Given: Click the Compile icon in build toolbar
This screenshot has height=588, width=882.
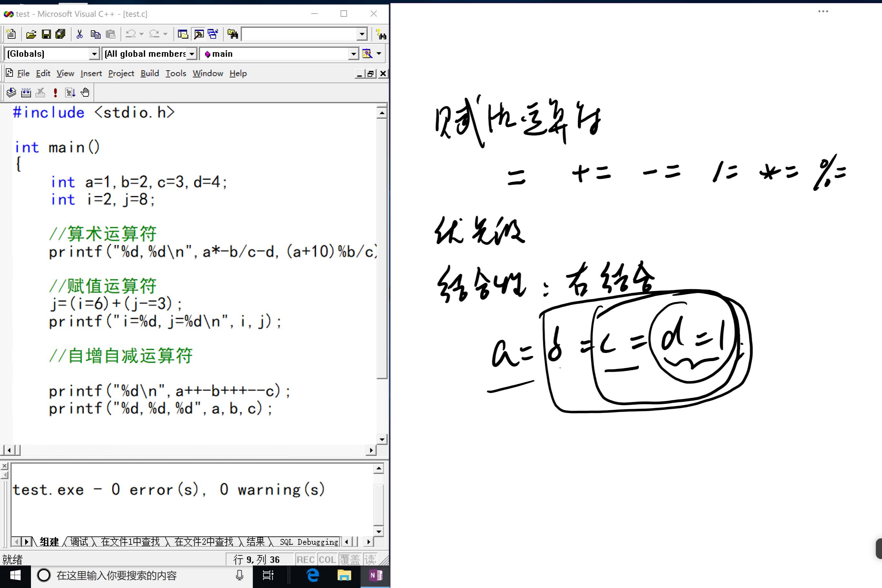Looking at the screenshot, I should (x=11, y=92).
